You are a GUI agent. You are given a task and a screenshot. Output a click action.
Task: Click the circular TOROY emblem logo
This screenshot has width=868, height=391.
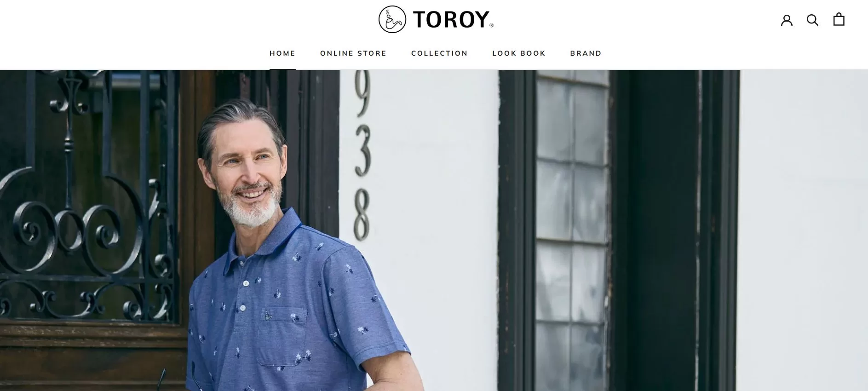[392, 19]
